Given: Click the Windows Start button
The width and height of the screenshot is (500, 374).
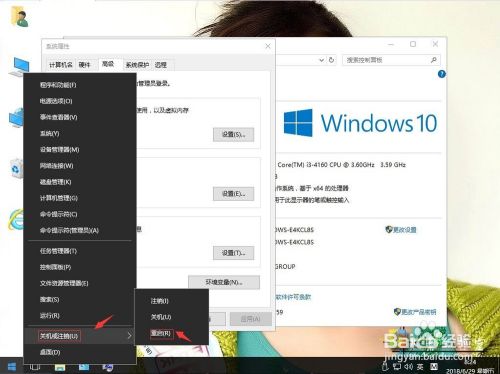Looking at the screenshot, I should [x=12, y=367].
